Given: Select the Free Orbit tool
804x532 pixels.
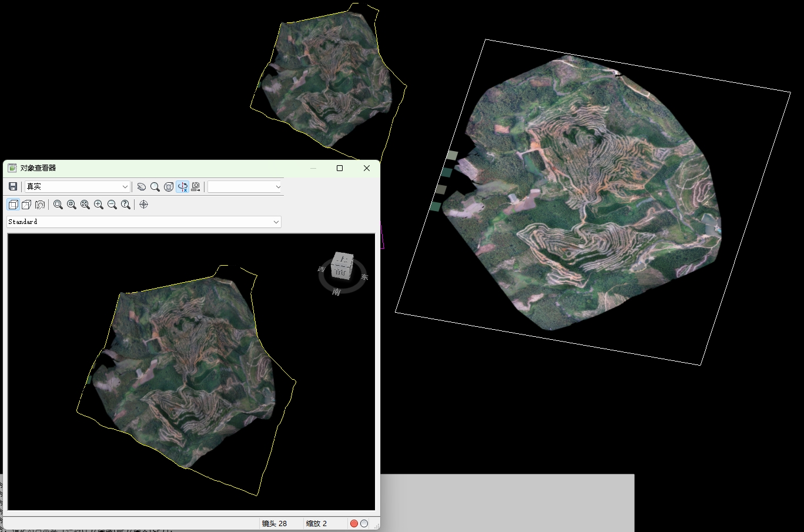Looking at the screenshot, I should (169, 186).
